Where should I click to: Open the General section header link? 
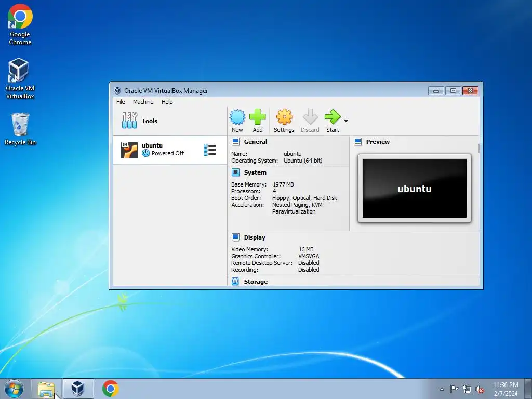tap(256, 142)
